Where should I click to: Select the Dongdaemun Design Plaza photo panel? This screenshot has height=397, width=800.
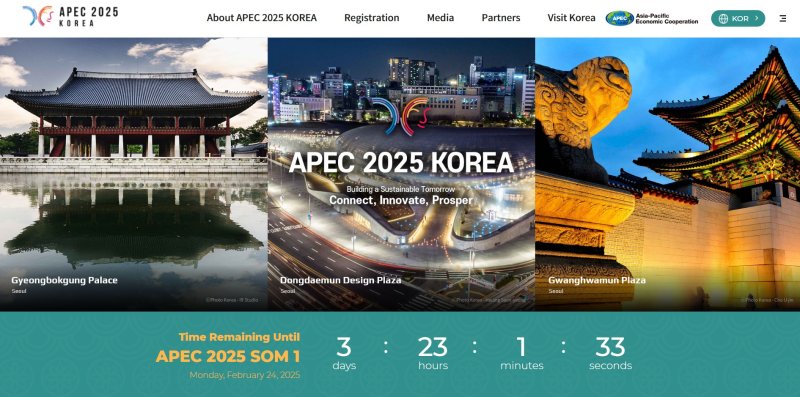pos(401,174)
